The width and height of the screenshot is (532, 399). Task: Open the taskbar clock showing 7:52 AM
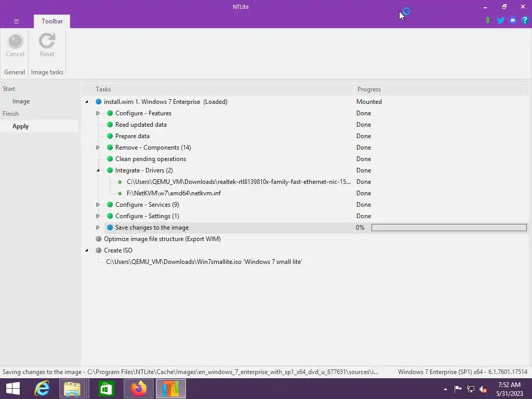509,389
